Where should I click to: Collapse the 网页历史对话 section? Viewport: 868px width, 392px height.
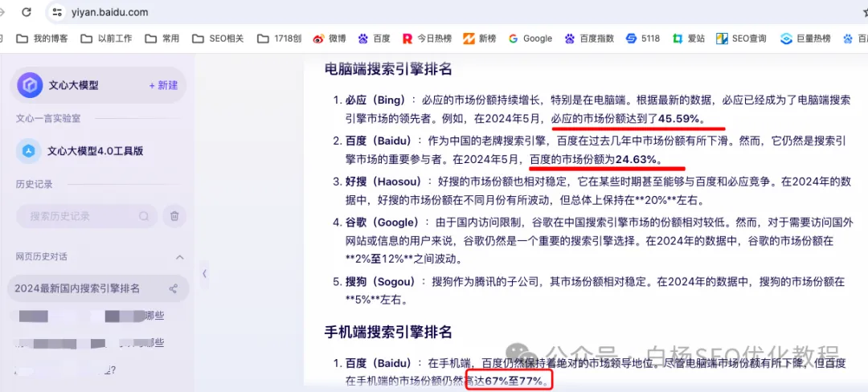click(x=179, y=257)
